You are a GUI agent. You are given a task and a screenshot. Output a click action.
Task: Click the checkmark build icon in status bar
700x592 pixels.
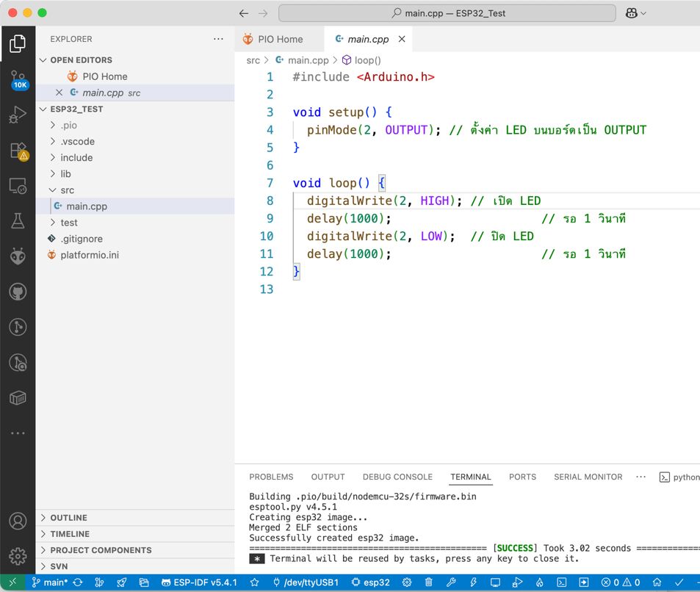[679, 582]
